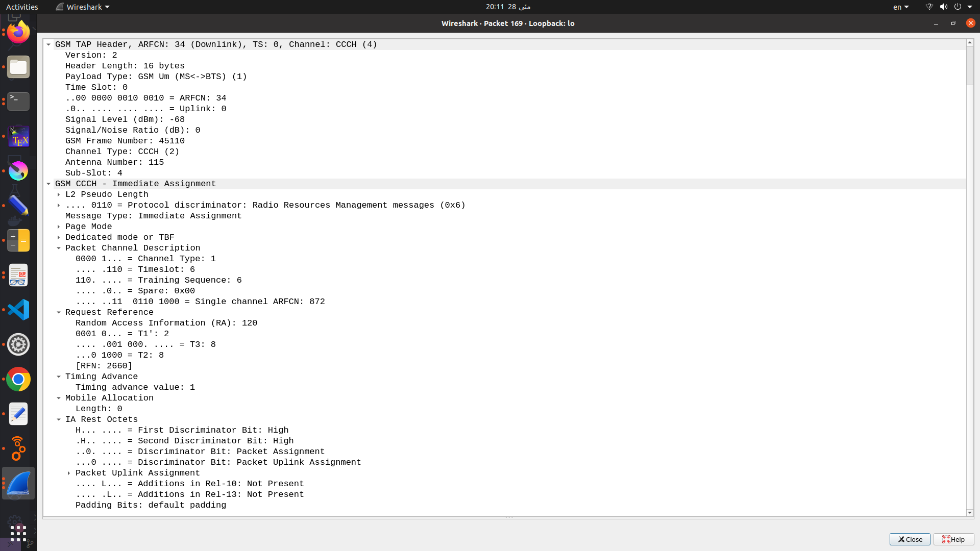Open network status icon in top bar
The width and height of the screenshot is (980, 551).
(x=929, y=7)
